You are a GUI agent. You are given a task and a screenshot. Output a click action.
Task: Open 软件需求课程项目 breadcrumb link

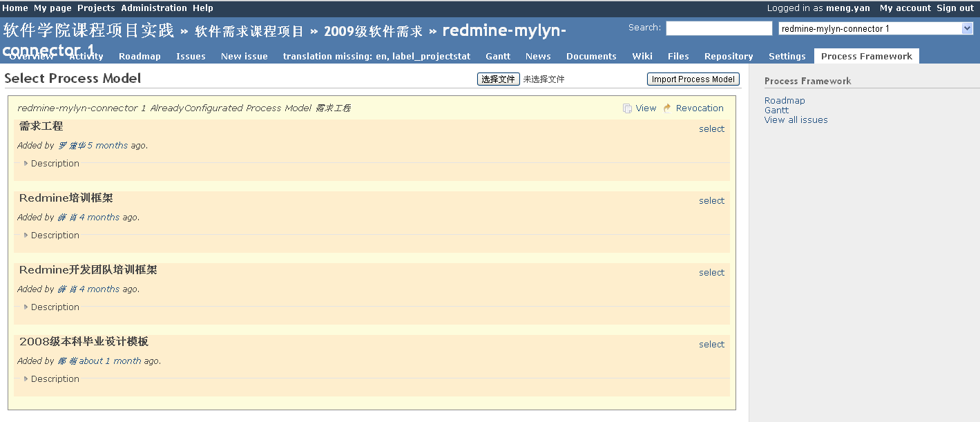[x=249, y=32]
